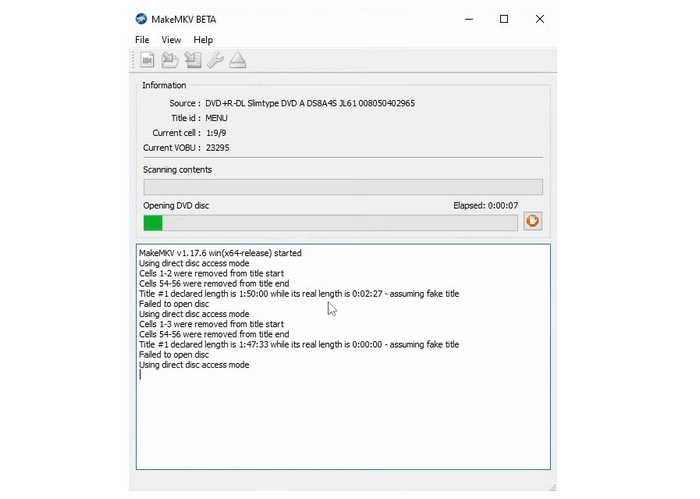
Task: Click log line MakeMKV v1.17.6 started
Action: tap(220, 253)
